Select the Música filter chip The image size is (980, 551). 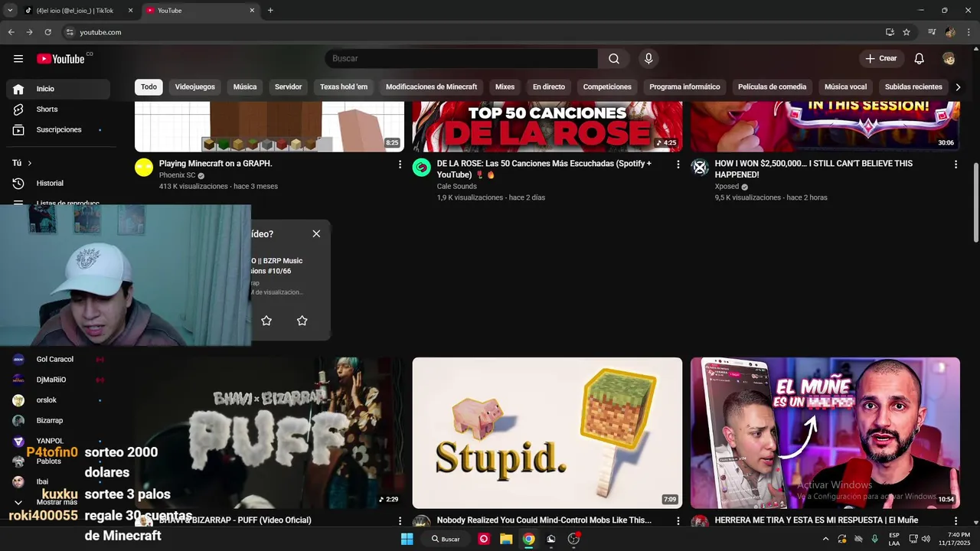pos(245,87)
